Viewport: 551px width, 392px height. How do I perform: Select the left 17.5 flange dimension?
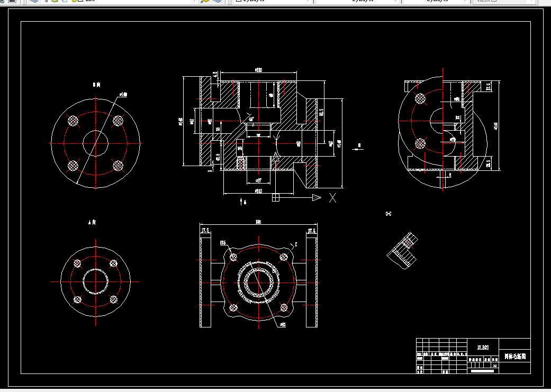click(x=205, y=231)
